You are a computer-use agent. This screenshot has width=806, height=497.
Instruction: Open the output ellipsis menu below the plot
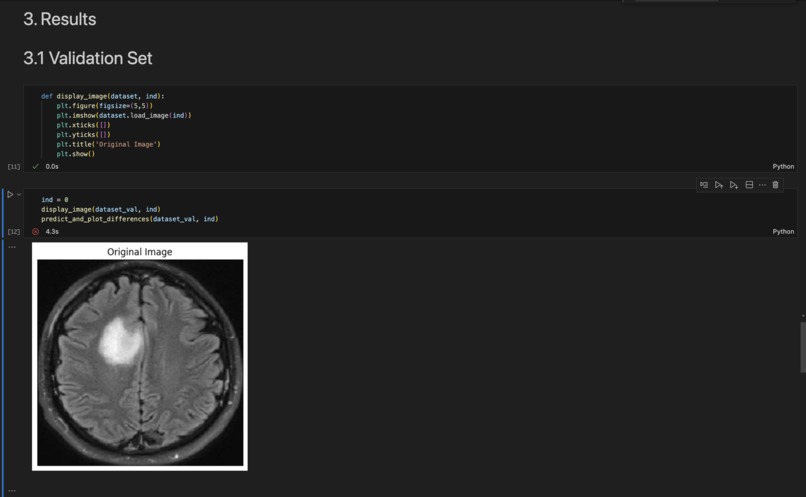coord(12,491)
